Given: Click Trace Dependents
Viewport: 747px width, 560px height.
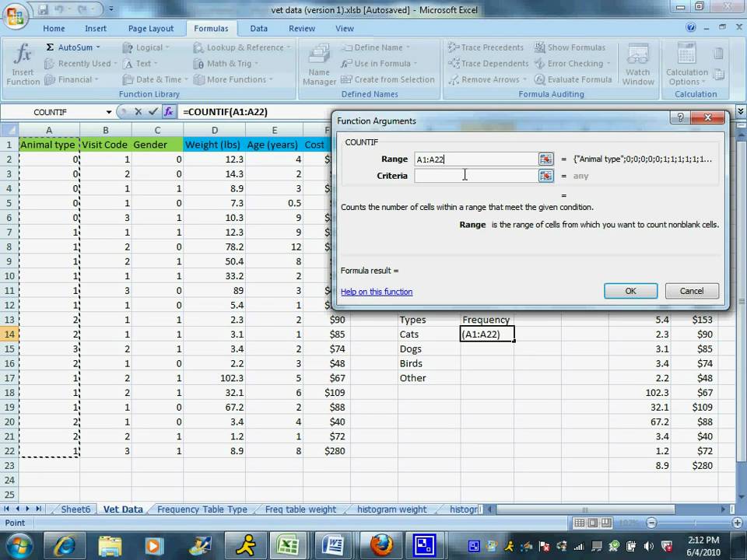Looking at the screenshot, I should pyautogui.click(x=489, y=63).
